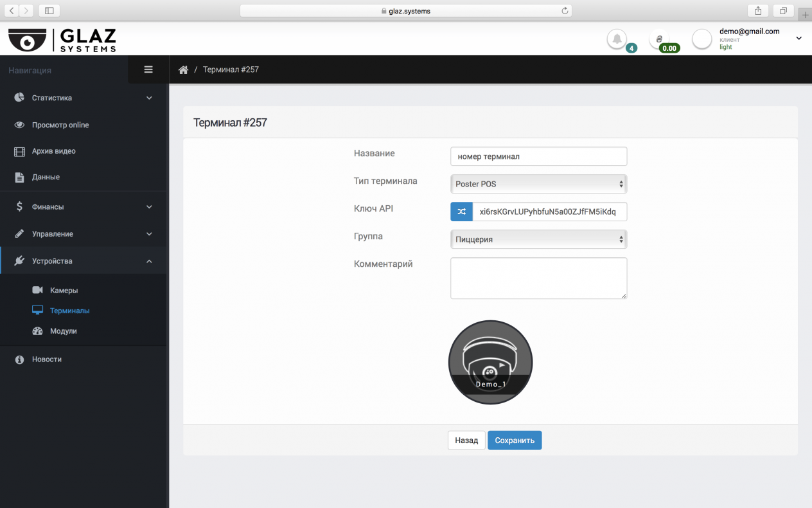Toggle the hamburger navigation menu
The width and height of the screenshot is (812, 508).
click(x=148, y=69)
